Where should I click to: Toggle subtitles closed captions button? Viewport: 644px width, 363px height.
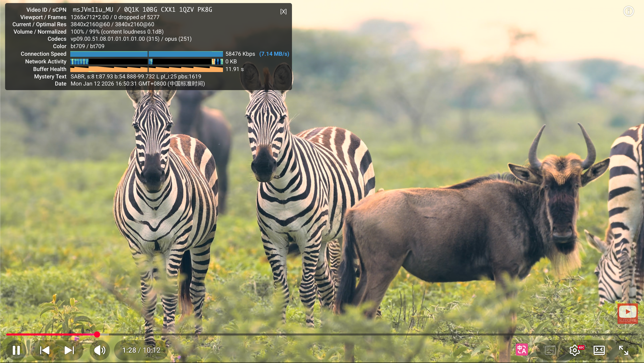[x=550, y=350]
